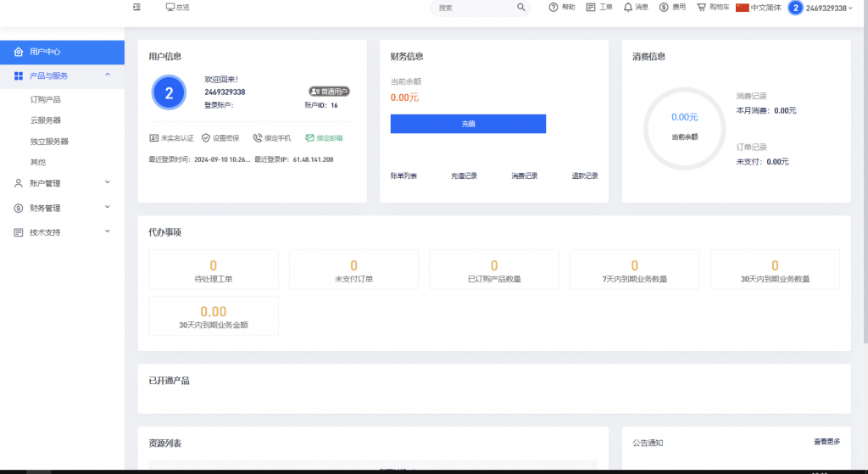Open the 购物车 shopping cart icon
This screenshot has width=868, height=474.
pyautogui.click(x=701, y=7)
